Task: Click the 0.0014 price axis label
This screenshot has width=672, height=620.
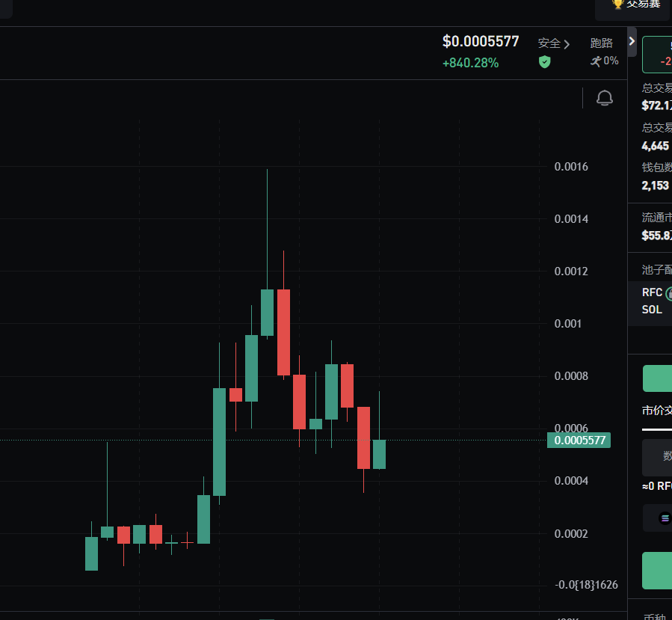Action: pos(571,219)
